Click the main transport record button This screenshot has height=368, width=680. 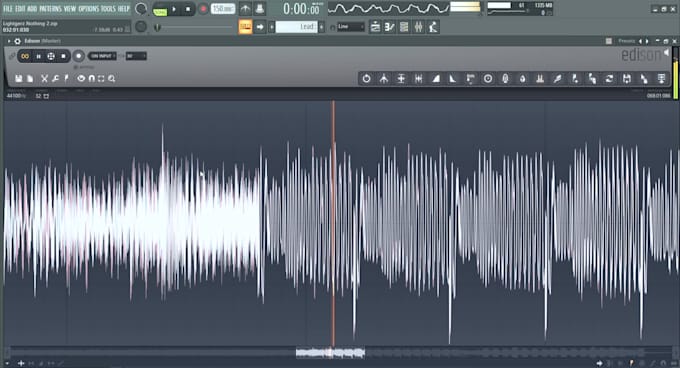click(203, 9)
